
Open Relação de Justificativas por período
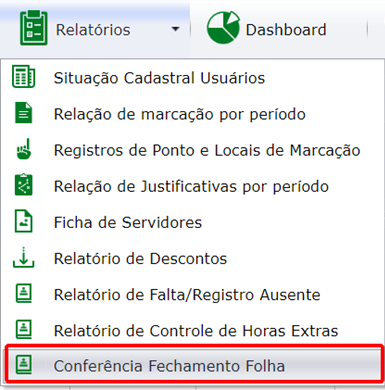[x=192, y=186]
